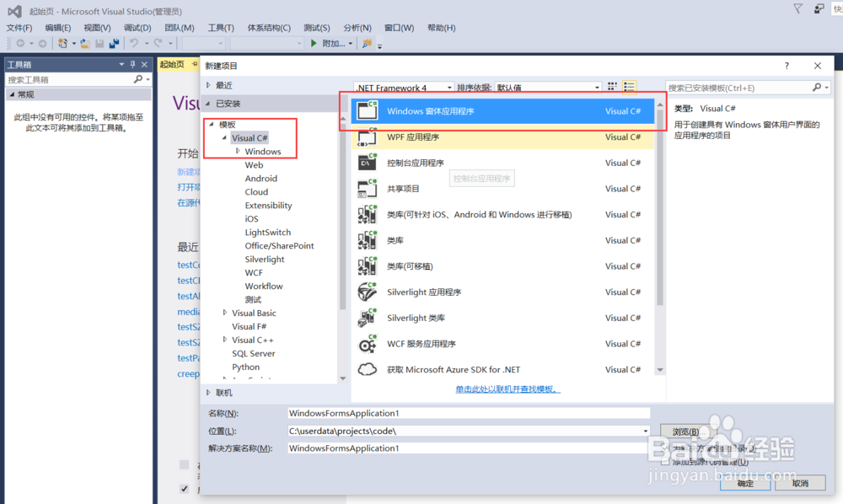843x504 pixels.
Task: Expand the 联机 section
Action: tap(208, 393)
